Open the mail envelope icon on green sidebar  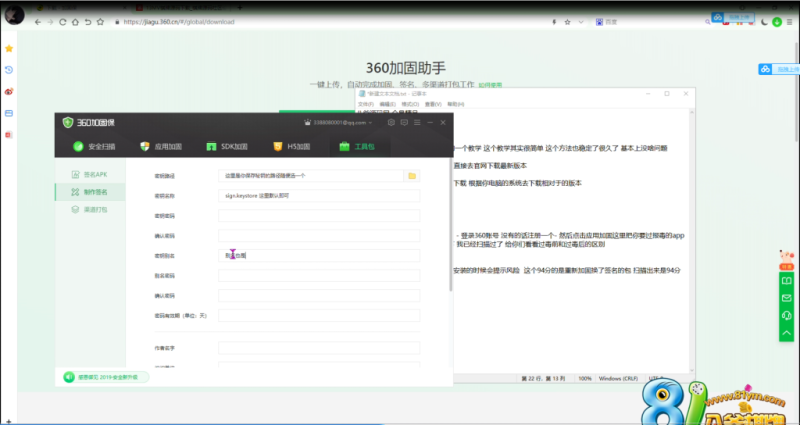pos(786,298)
